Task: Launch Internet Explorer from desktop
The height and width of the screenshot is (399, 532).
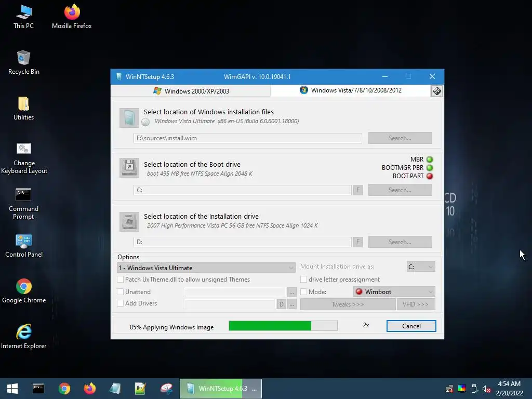Action: 24,337
